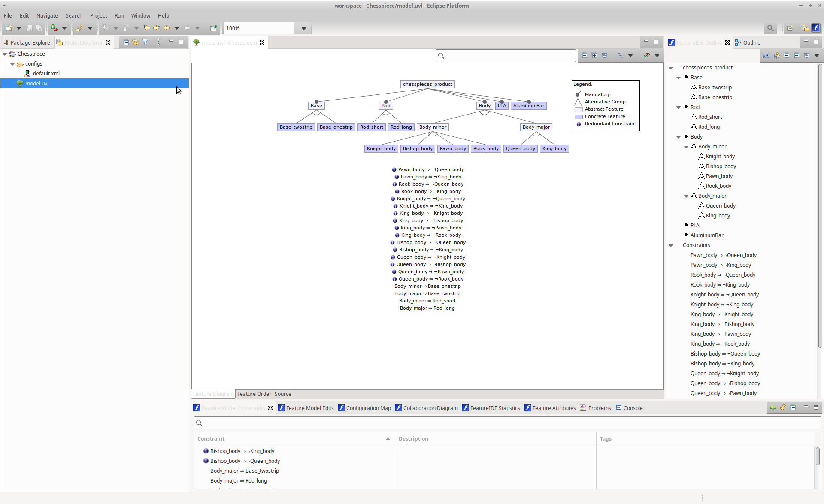Expand all nodes via Outline plus icon
The height and width of the screenshot is (504, 824).
[797, 55]
